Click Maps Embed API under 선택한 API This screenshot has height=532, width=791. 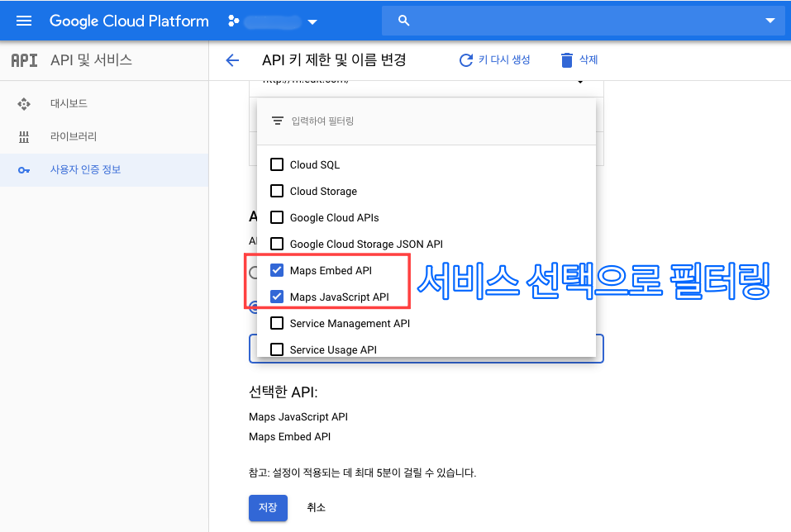pyautogui.click(x=289, y=437)
